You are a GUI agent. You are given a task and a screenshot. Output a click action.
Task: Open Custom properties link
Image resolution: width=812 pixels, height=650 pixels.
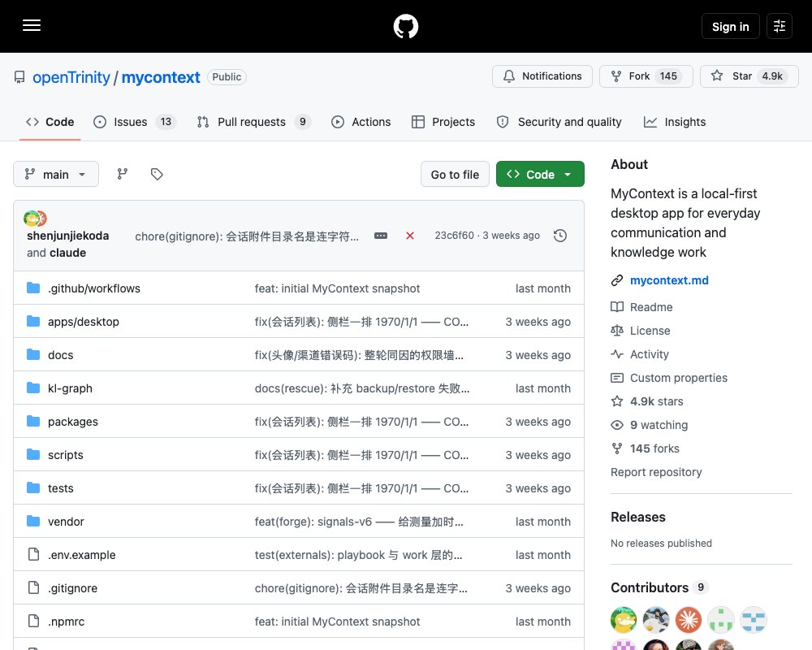point(678,378)
